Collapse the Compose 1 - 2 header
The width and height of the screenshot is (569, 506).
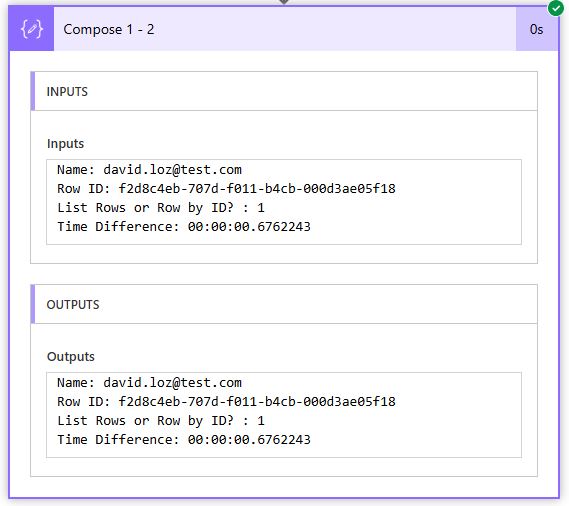[284, 29]
